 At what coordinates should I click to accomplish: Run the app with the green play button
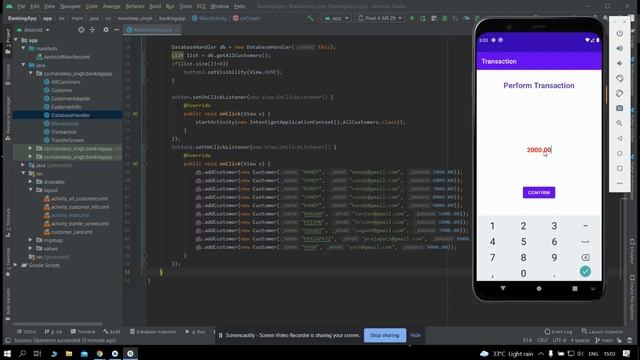(x=412, y=18)
